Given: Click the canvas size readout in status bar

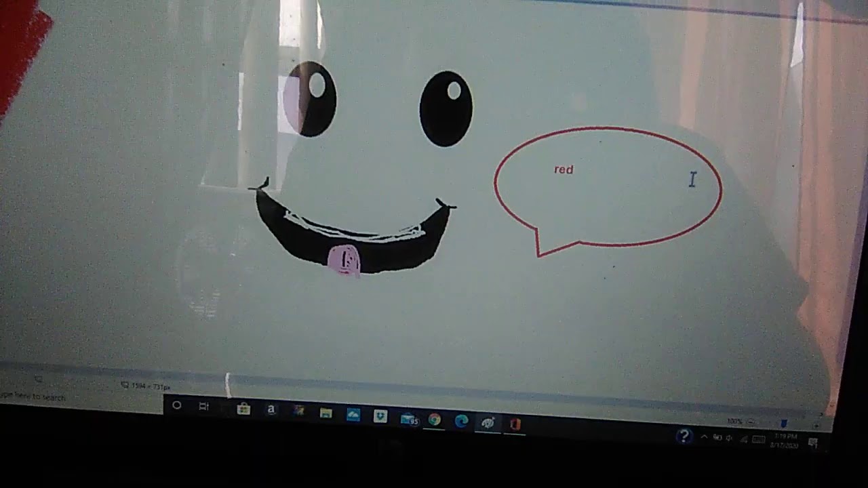Looking at the screenshot, I should (x=146, y=386).
